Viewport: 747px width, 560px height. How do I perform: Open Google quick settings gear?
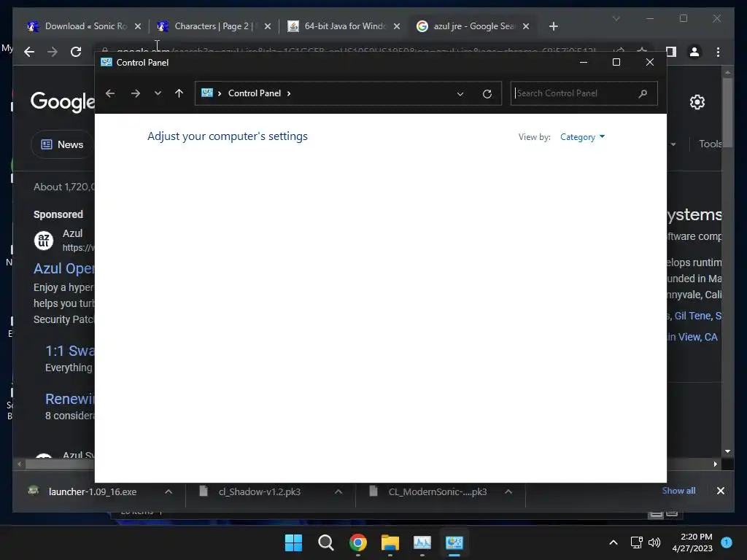pyautogui.click(x=697, y=102)
